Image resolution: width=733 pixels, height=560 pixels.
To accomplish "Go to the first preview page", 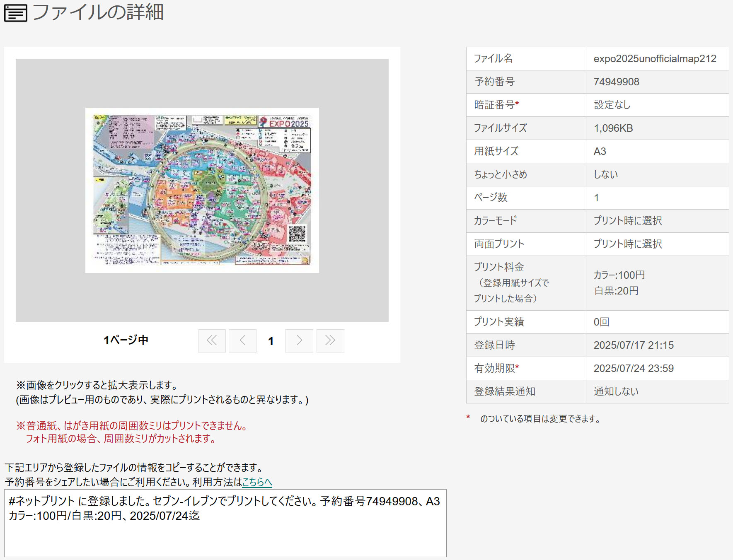I will [x=212, y=340].
